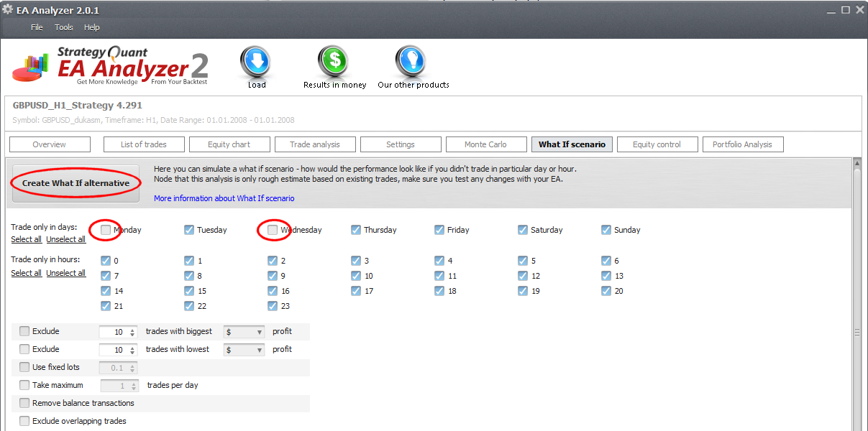Uncheck the Thursday checkbox
868x431 pixels.
[356, 230]
